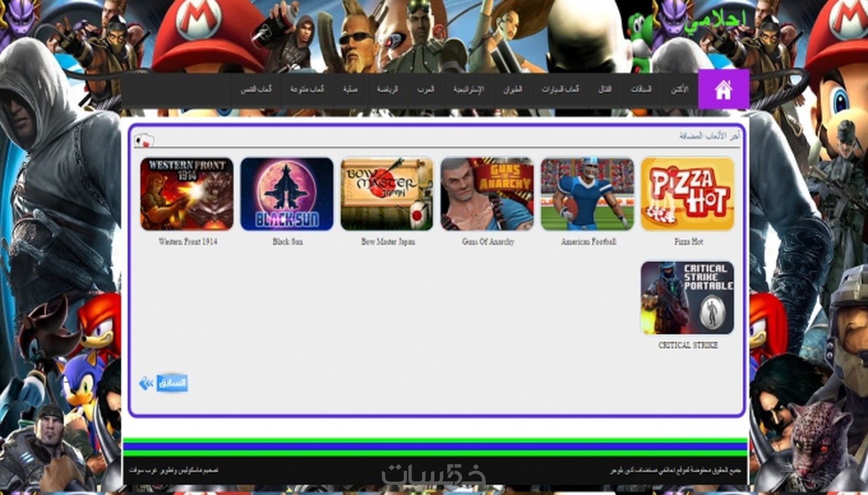
Task: Click the Critical Strike Portable thumbnail
Action: 687,298
